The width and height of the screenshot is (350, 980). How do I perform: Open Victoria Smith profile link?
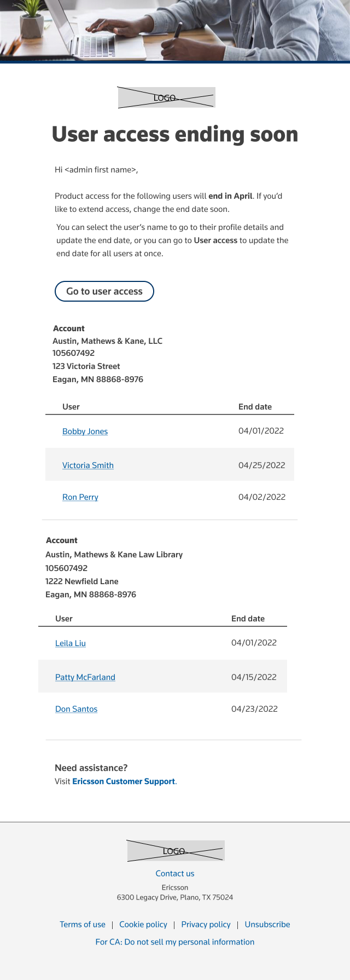[88, 465]
